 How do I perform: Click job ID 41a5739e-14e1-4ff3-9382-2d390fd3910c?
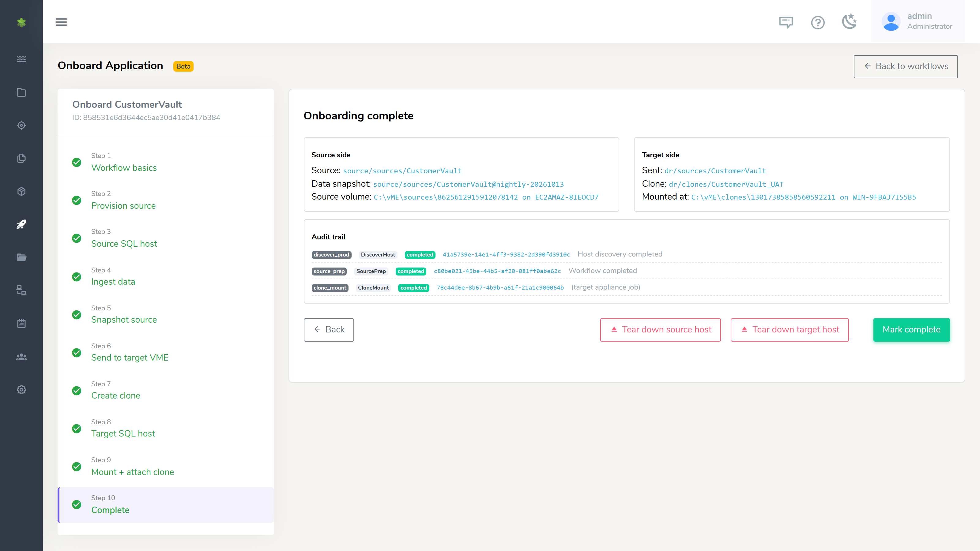506,255
